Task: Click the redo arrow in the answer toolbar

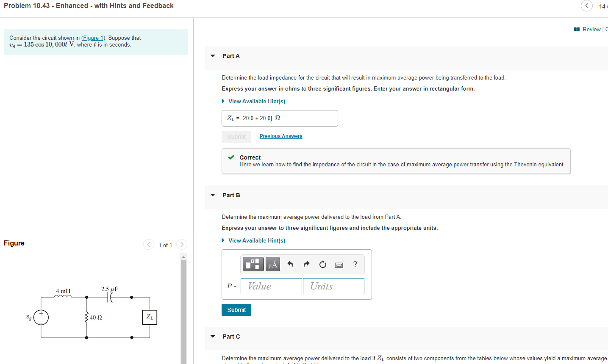Action: point(306,264)
